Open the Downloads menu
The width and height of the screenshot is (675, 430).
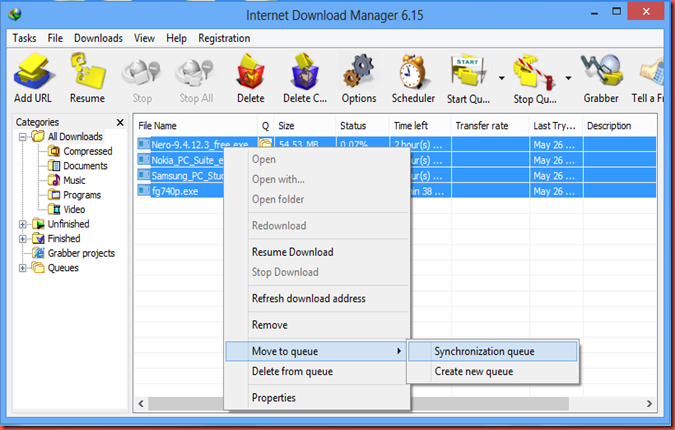pos(98,38)
